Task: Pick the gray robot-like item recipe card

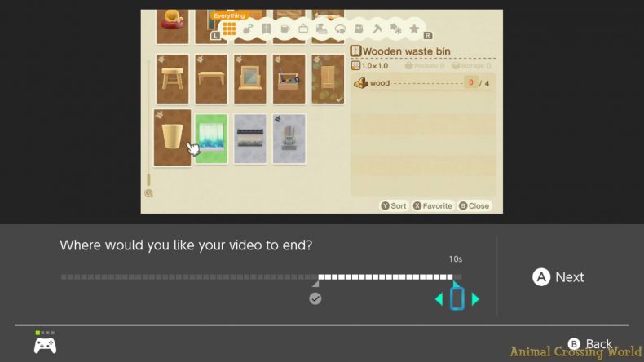Action: click(289, 139)
